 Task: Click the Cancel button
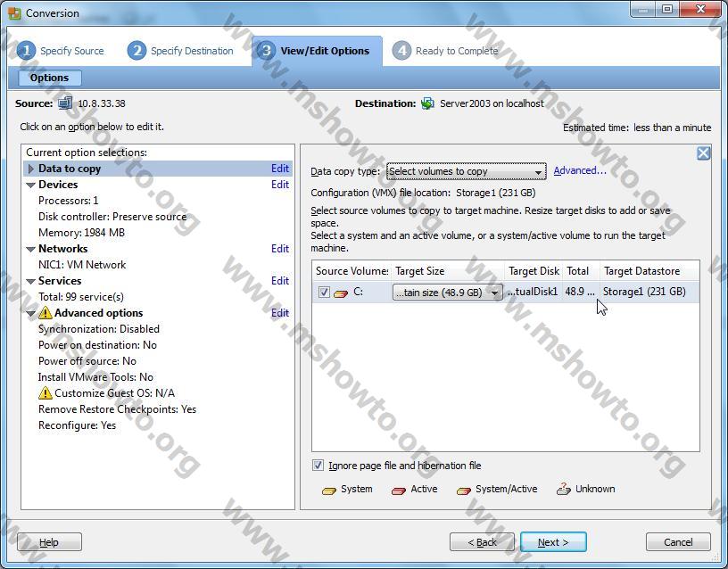(678, 541)
